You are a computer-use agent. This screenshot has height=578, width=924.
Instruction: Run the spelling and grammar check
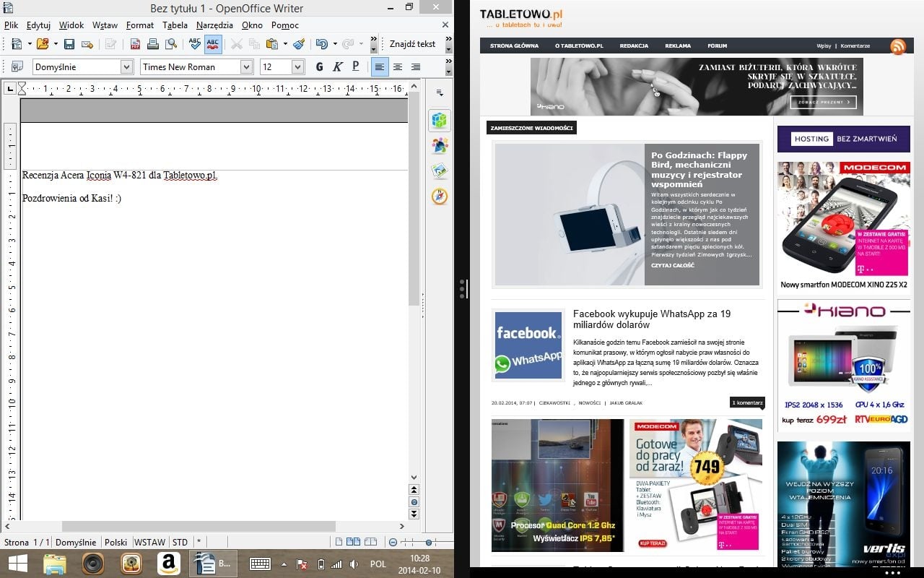[x=195, y=44]
